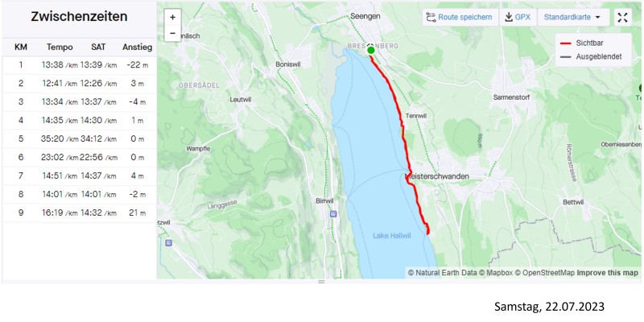Zoom in the map with plus button
The image size is (644, 322).
tap(172, 17)
